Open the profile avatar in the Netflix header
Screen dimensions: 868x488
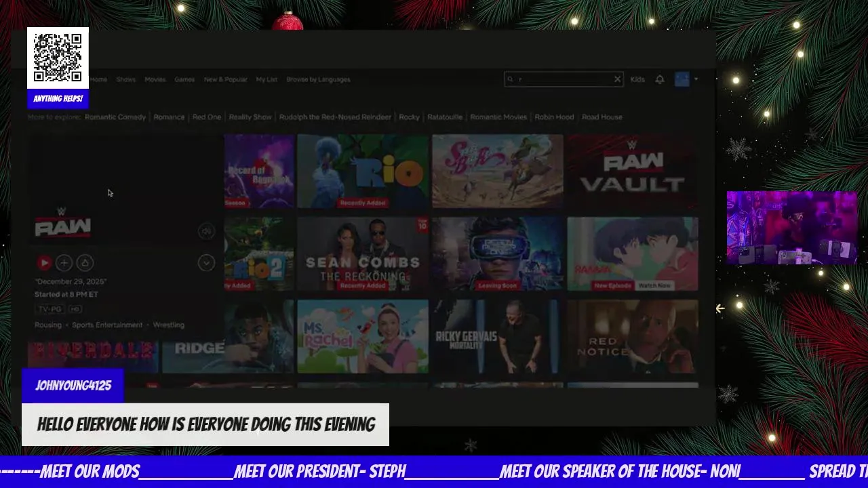pyautogui.click(x=682, y=79)
